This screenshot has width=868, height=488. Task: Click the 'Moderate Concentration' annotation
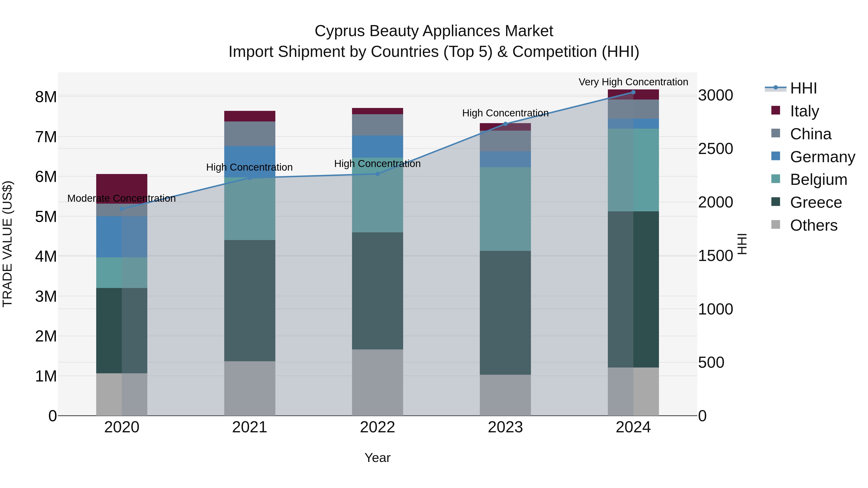click(x=122, y=198)
